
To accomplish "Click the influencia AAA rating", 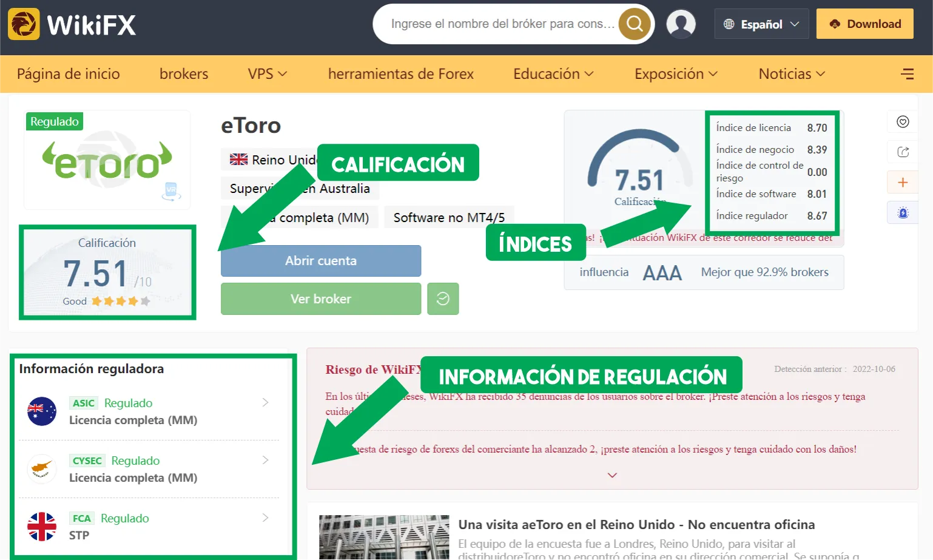I will click(662, 272).
